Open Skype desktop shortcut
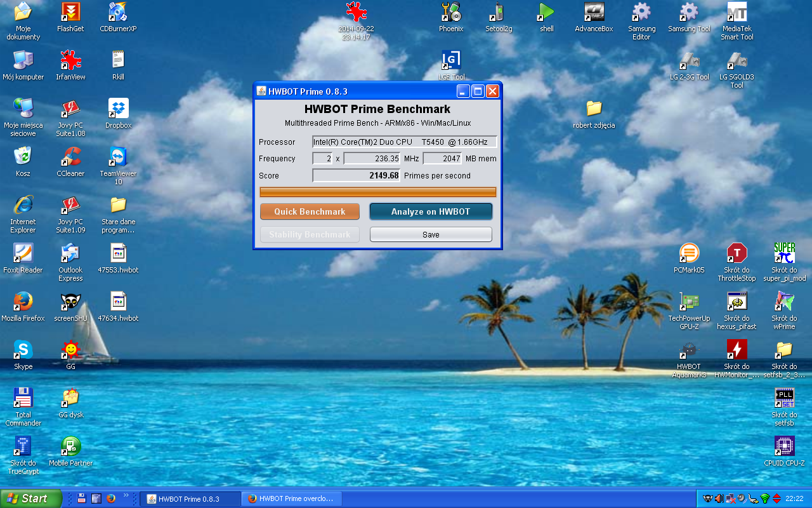The width and height of the screenshot is (812, 508). click(23, 355)
